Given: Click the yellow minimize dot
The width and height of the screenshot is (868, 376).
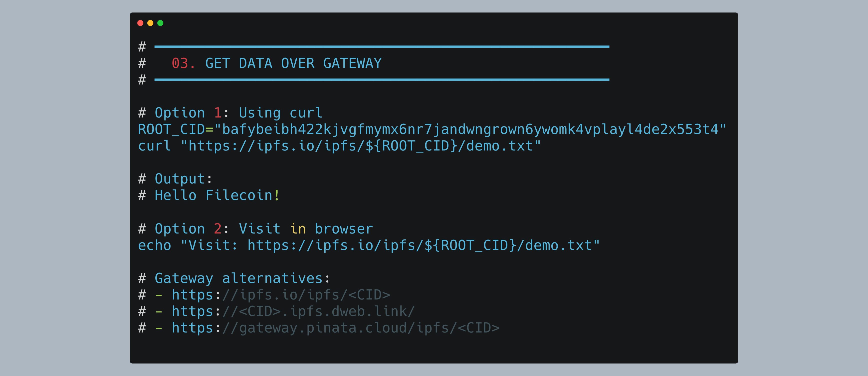Looking at the screenshot, I should click(150, 23).
